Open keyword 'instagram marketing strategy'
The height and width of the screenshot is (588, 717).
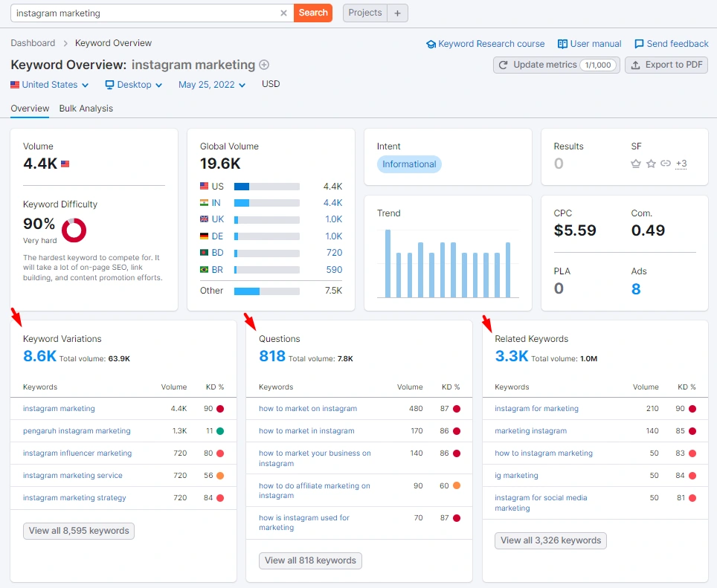[x=74, y=498]
